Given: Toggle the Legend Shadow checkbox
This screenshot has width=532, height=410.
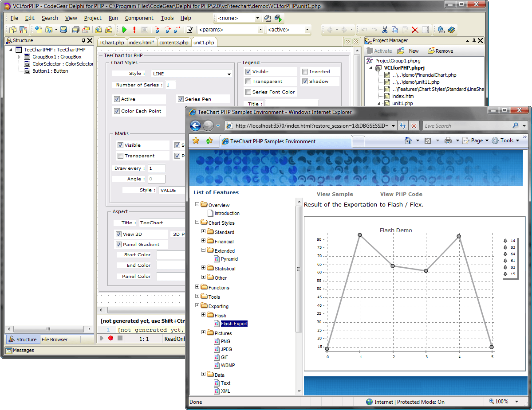Looking at the screenshot, I should (305, 81).
